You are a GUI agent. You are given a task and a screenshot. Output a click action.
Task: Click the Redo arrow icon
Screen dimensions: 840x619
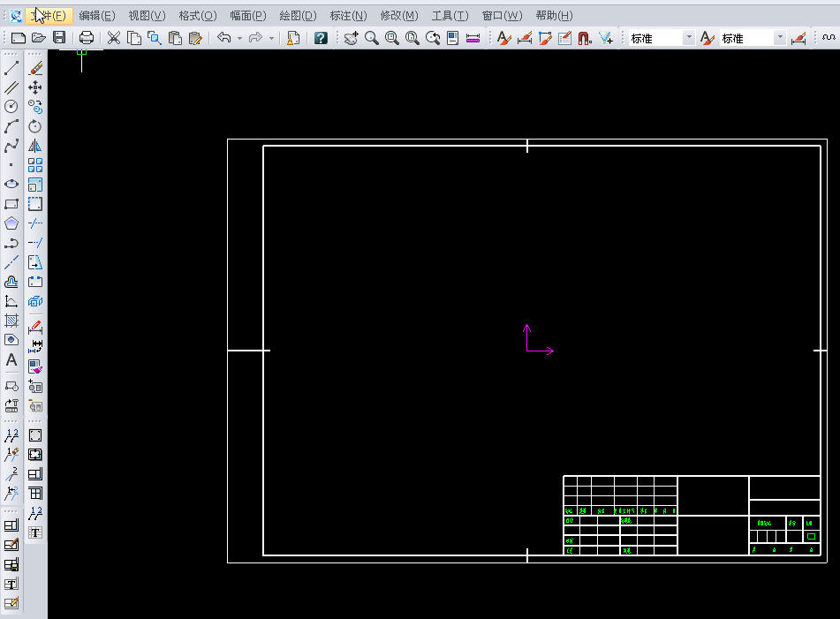click(x=255, y=37)
